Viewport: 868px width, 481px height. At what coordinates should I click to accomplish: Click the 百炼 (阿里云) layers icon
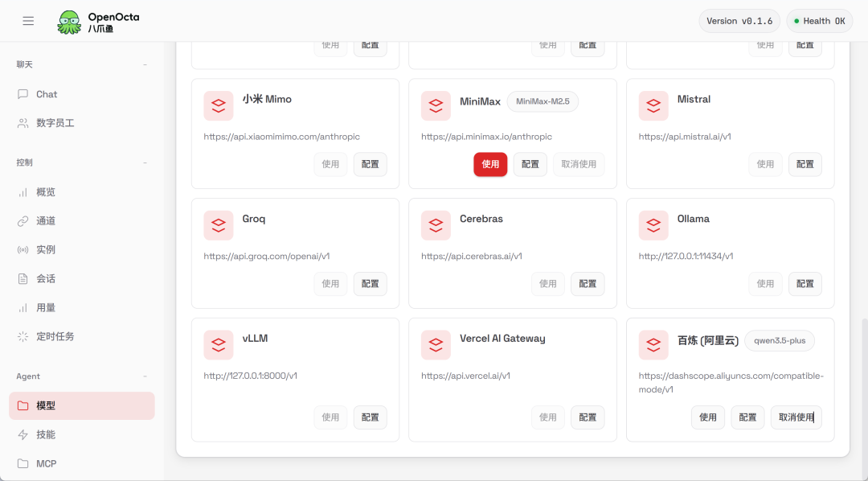pos(653,345)
